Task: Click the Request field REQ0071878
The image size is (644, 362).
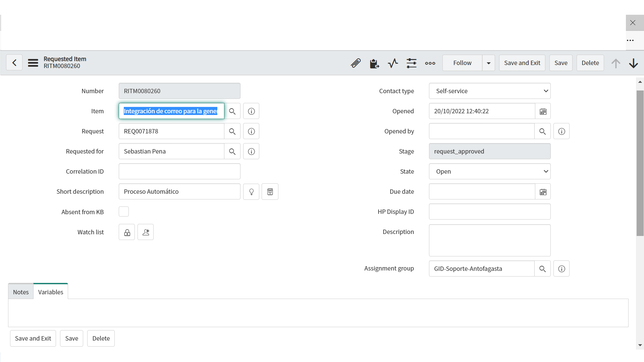Action: (171, 131)
